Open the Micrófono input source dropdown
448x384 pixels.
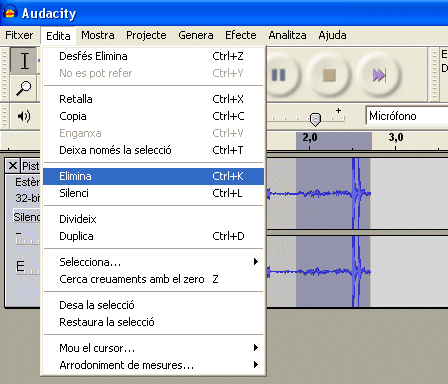[407, 116]
